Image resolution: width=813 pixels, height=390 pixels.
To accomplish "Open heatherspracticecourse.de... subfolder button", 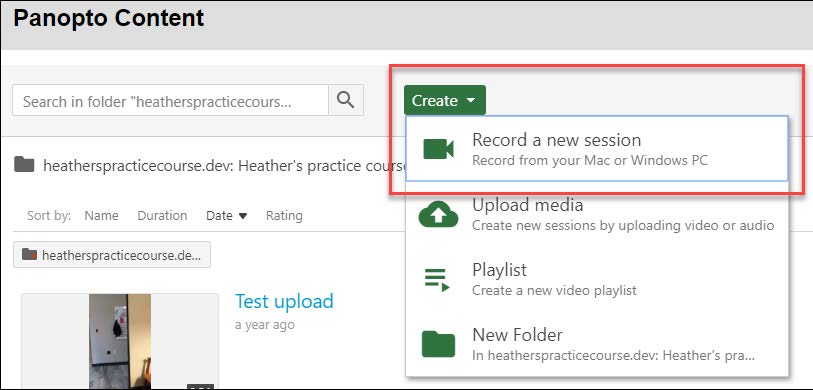I will click(112, 255).
